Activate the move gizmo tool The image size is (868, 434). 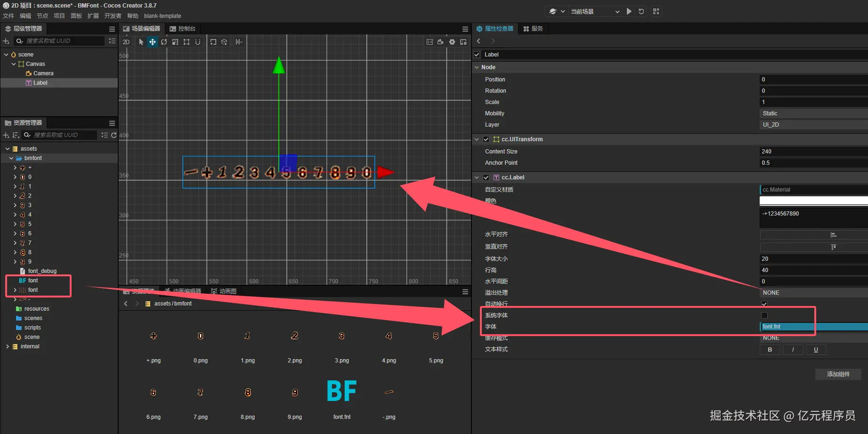(x=153, y=42)
